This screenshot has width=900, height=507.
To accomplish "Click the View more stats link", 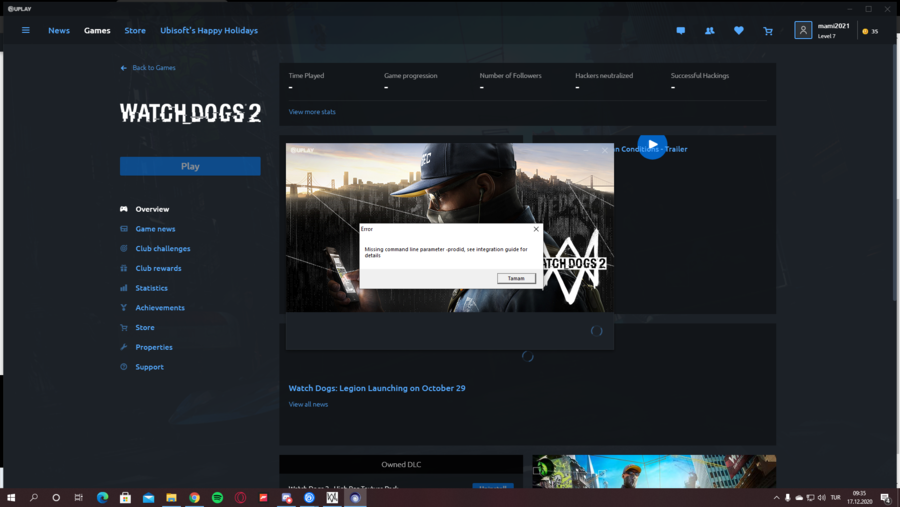I will [x=312, y=112].
